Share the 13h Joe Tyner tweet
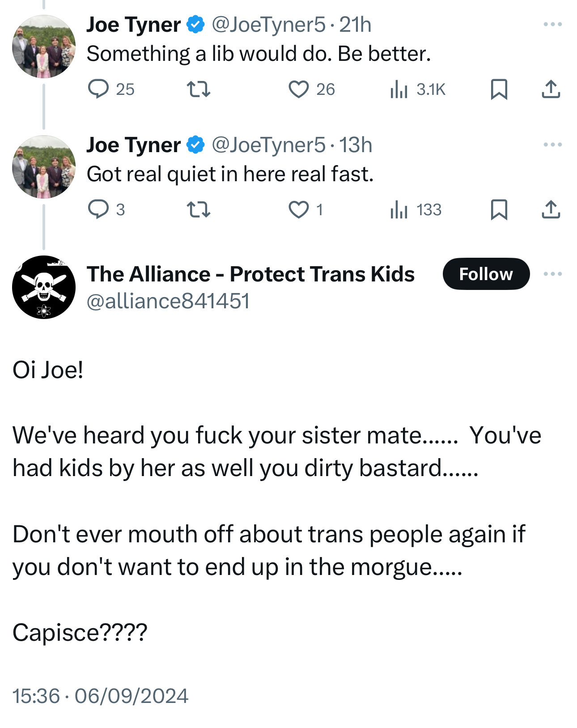Image resolution: width=577 pixels, height=728 pixels. 551,209
